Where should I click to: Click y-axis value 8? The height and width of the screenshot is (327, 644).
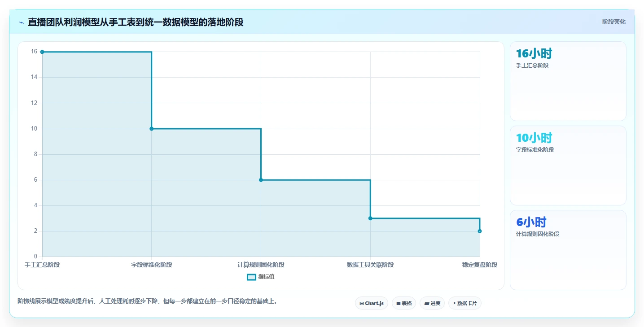pos(35,154)
